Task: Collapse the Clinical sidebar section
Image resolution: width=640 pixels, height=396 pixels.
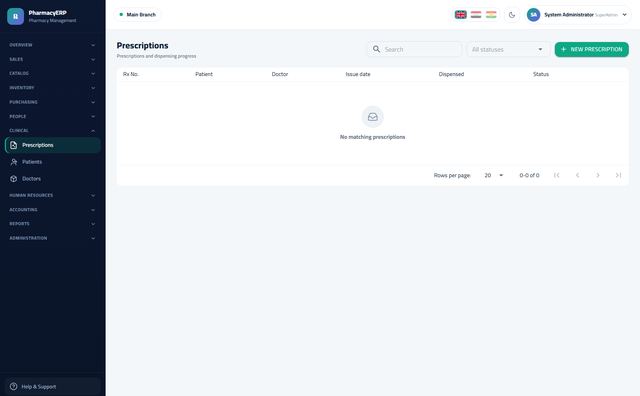Action: click(x=52, y=131)
